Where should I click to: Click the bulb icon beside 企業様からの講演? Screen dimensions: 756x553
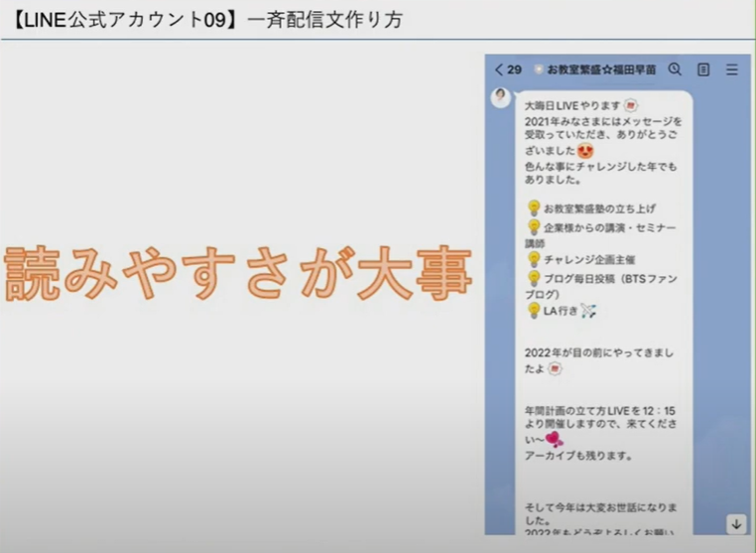(x=534, y=226)
